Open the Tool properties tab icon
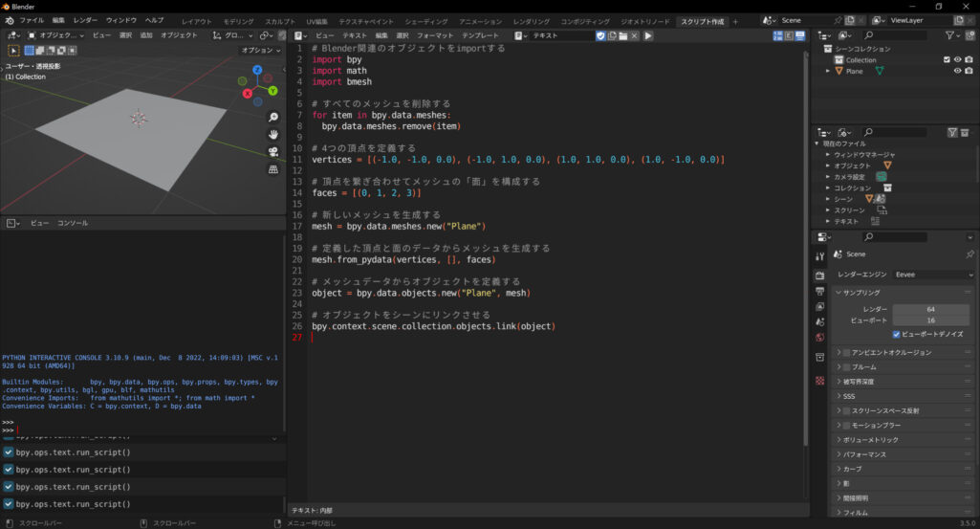 tap(820, 257)
